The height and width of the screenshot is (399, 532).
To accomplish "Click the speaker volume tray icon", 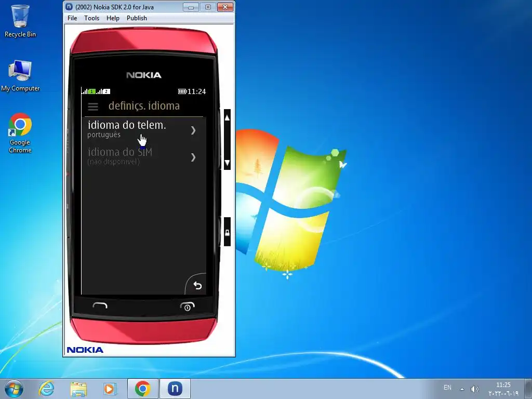I will pyautogui.click(x=474, y=389).
